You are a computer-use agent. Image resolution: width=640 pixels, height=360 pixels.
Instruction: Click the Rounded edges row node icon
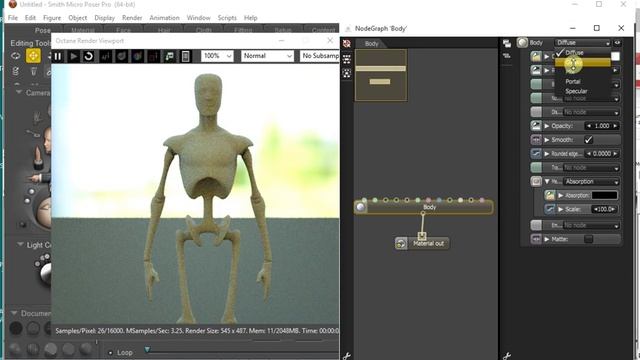[536, 154]
